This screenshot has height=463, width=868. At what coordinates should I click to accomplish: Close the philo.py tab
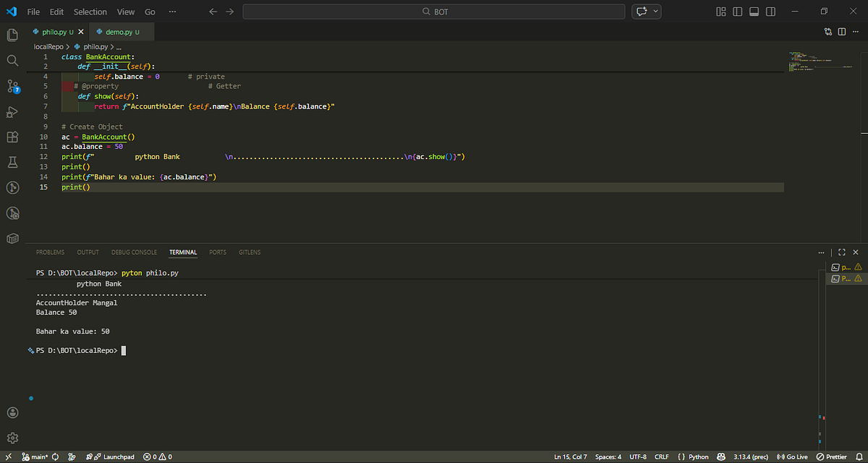tap(80, 32)
